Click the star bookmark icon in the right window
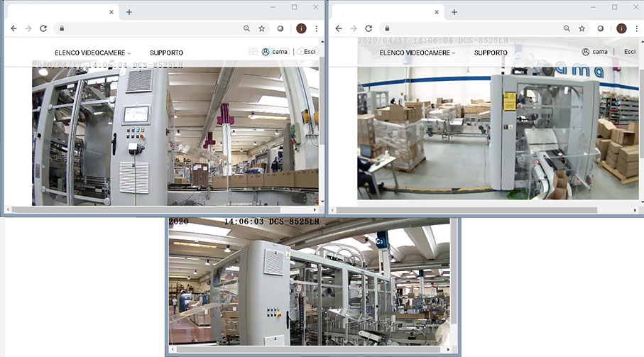This screenshot has height=357, width=644. [582, 28]
